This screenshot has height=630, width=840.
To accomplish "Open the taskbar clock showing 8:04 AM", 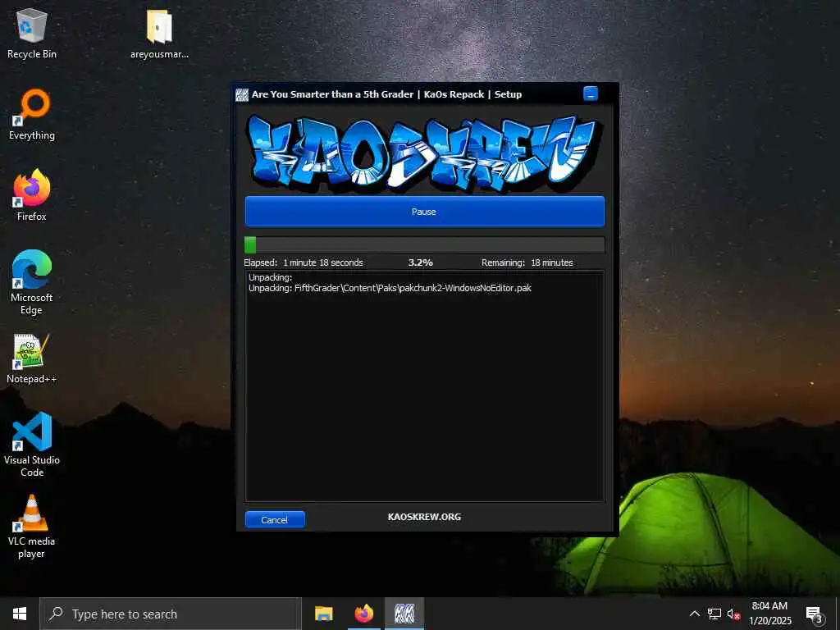I will (x=769, y=614).
